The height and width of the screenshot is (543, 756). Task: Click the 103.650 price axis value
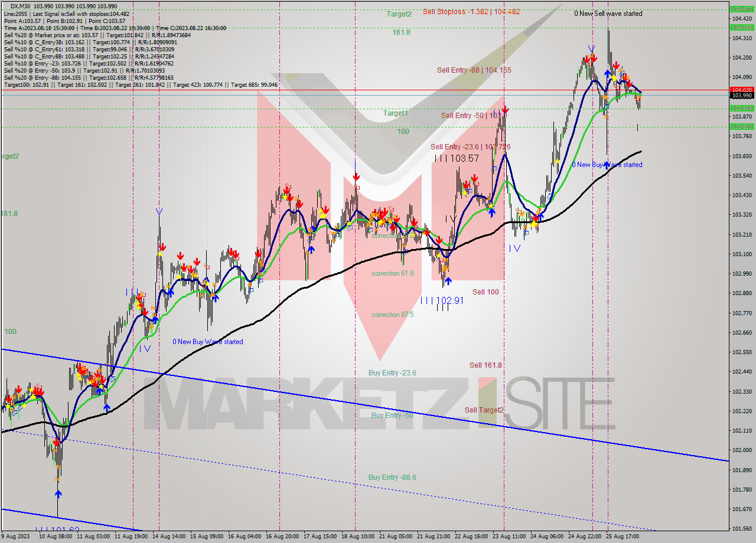tap(742, 156)
